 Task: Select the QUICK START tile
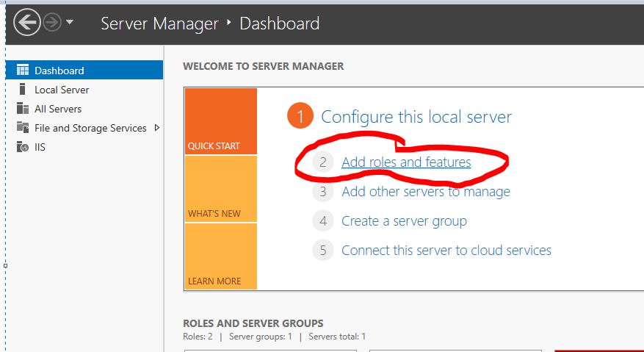point(220,121)
